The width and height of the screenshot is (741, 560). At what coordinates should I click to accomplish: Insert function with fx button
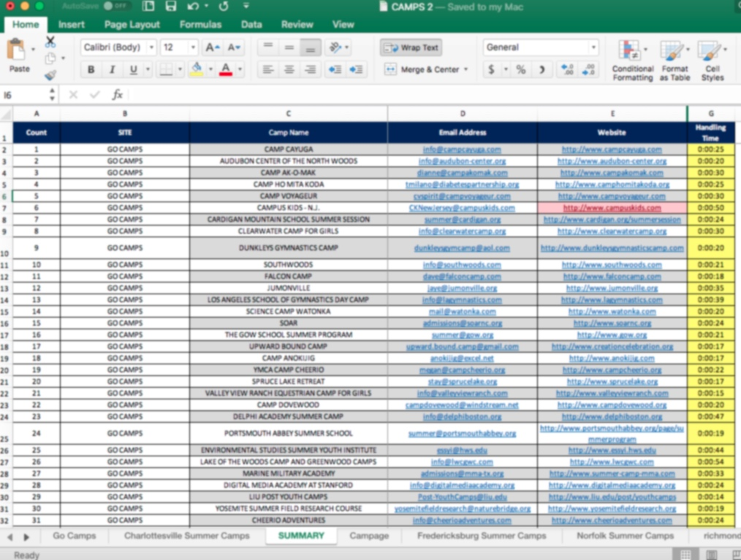pyautogui.click(x=117, y=95)
